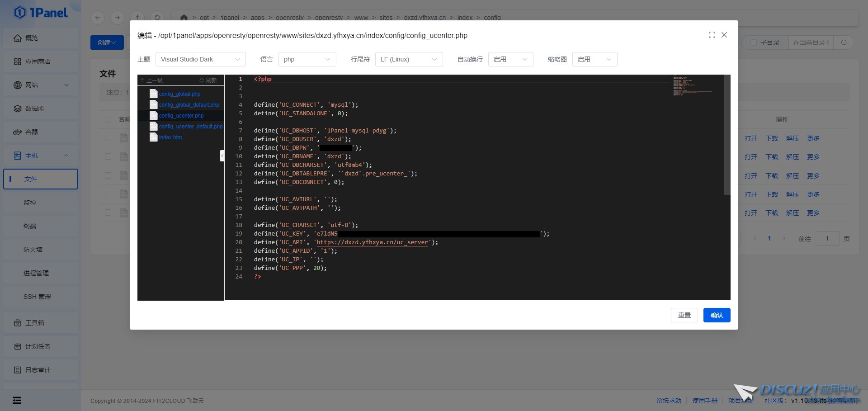The width and height of the screenshot is (868, 411).
Task: Collapse the 主机 host sidebar menu
Action: coord(41,156)
